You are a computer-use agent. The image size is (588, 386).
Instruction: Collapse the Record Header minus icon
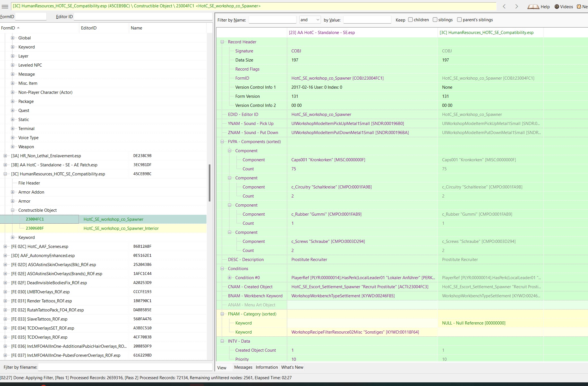pos(222,42)
